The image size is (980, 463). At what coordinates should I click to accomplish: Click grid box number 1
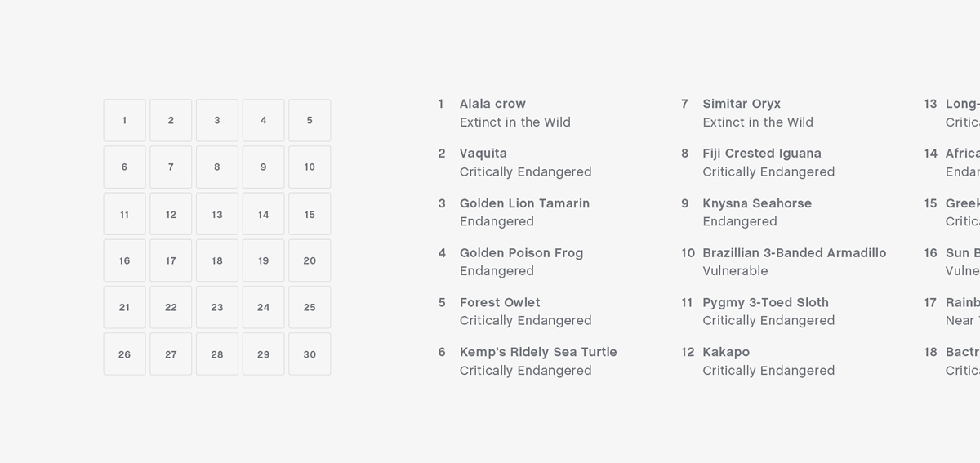tap(124, 120)
